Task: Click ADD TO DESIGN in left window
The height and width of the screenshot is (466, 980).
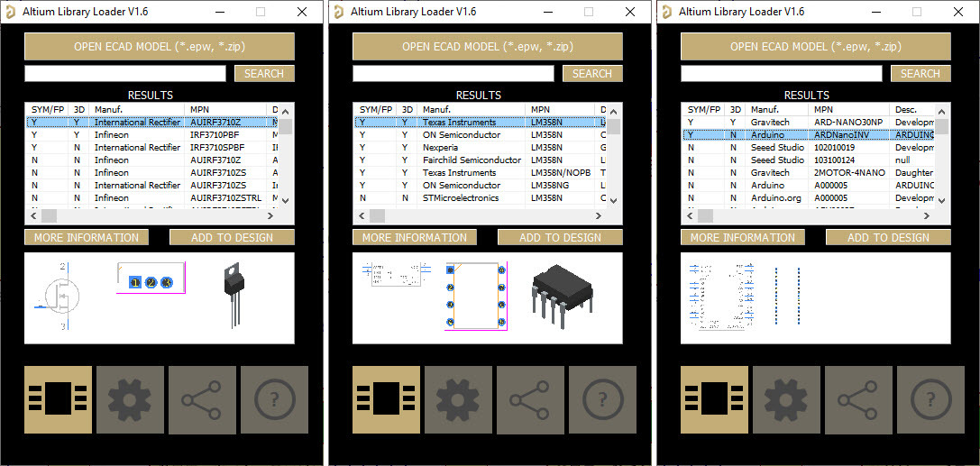Action: pyautogui.click(x=232, y=237)
